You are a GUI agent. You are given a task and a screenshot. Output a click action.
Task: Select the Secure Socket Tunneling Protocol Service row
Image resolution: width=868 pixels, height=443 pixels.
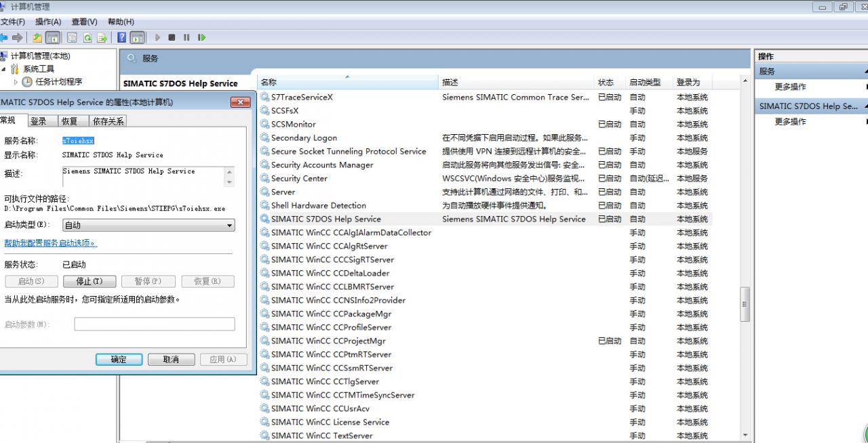pos(485,151)
